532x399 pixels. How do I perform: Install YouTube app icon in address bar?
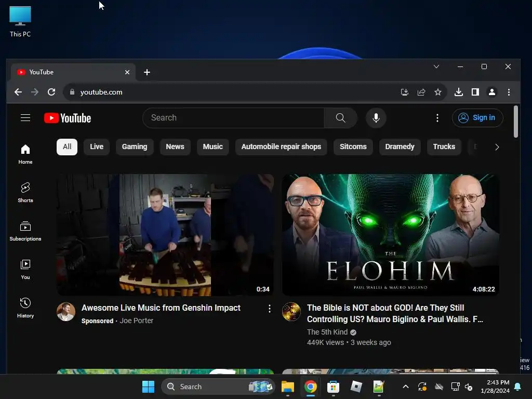[404, 92]
